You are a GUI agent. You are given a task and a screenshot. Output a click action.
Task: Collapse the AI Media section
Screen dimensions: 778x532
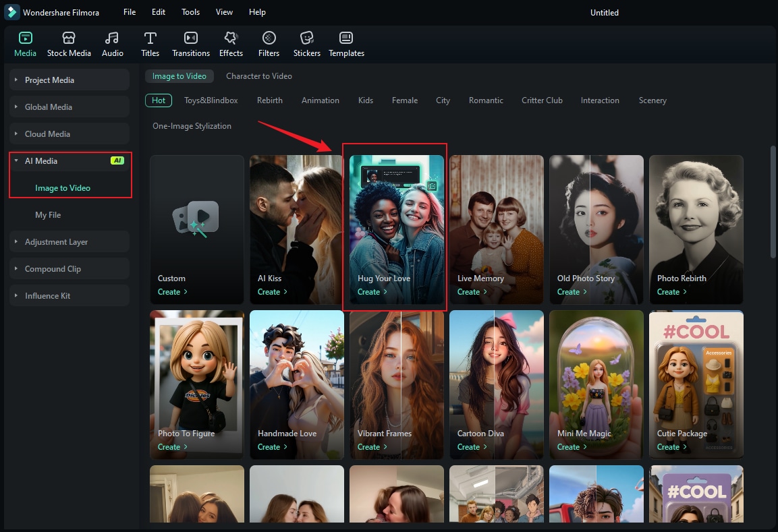(x=16, y=160)
